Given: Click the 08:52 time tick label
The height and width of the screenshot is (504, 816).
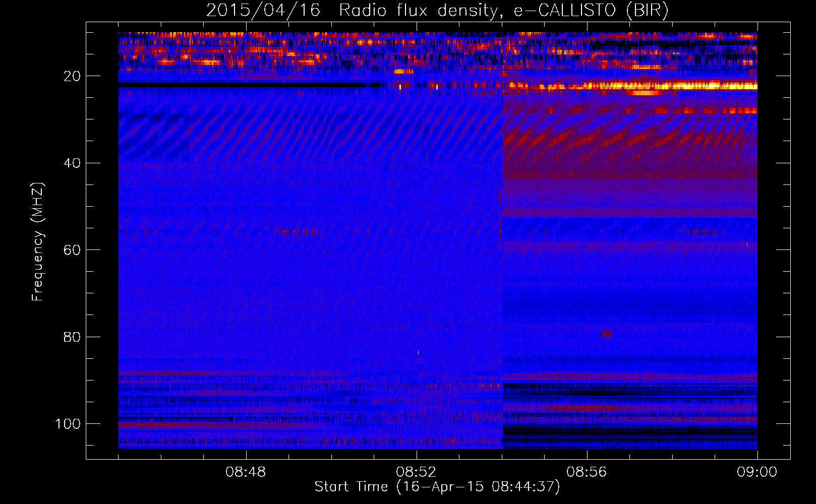Looking at the screenshot, I should pos(416,472).
